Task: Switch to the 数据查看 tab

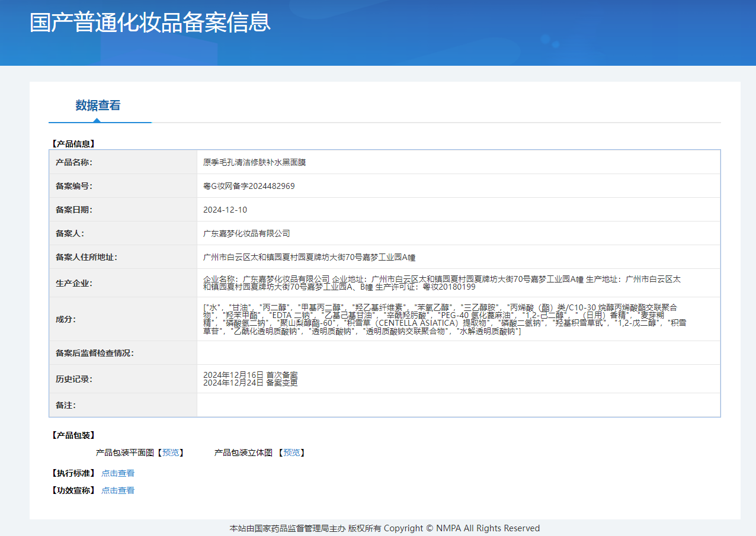Action: tap(98, 105)
